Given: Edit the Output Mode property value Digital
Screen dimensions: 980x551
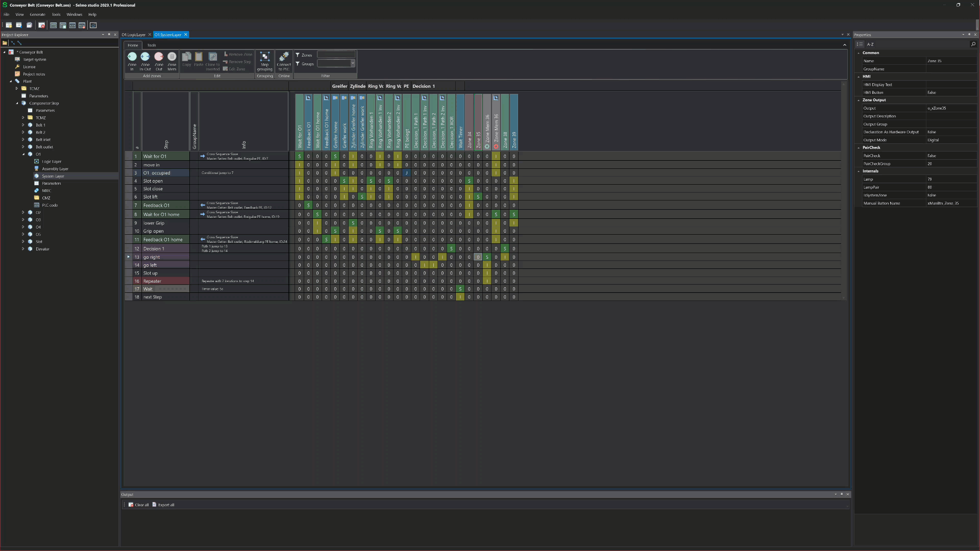Looking at the screenshot, I should point(951,140).
